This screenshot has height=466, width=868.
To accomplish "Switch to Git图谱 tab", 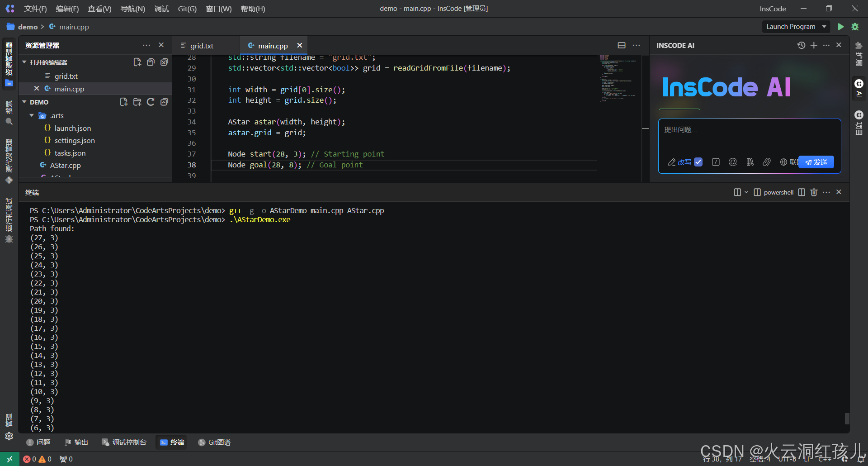I will pyautogui.click(x=215, y=442).
